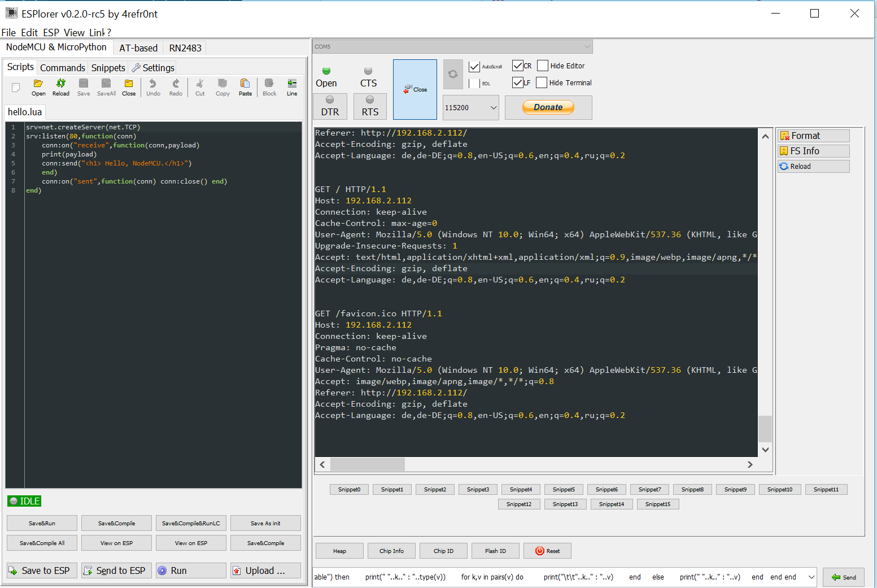Click the Open file toolbar icon
Viewport: 877px width, 588px height.
(x=38, y=87)
